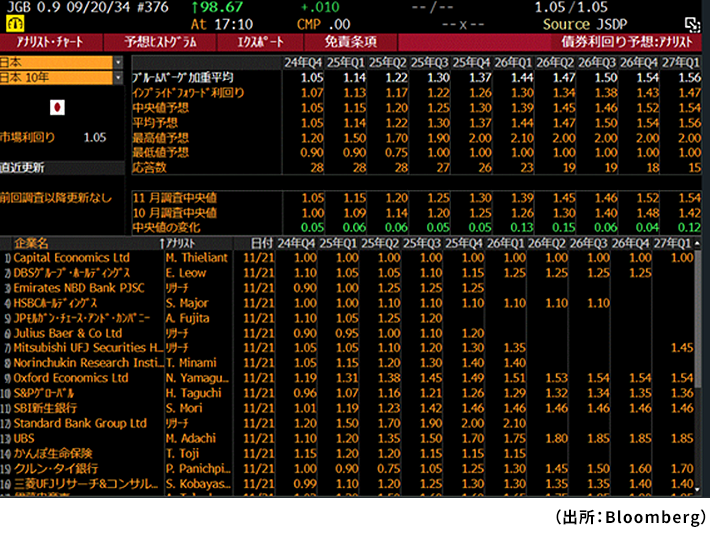Click the 最低値予想 row label

(160, 153)
